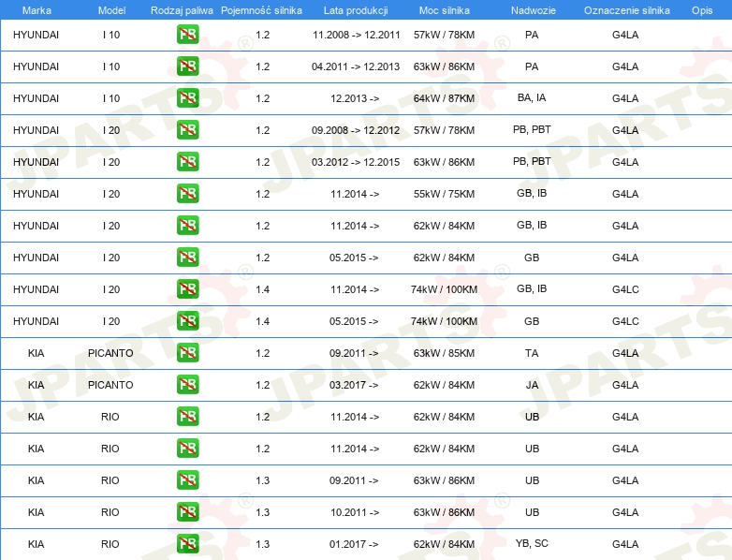Click PICANTO model in the 03.2017 row
Viewport: 732px width, 560px height.
[x=110, y=384]
